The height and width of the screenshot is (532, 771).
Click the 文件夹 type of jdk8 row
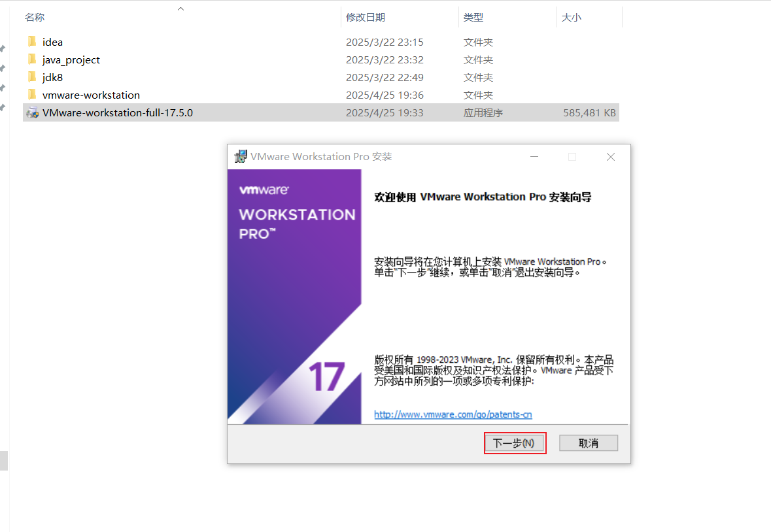[478, 78]
